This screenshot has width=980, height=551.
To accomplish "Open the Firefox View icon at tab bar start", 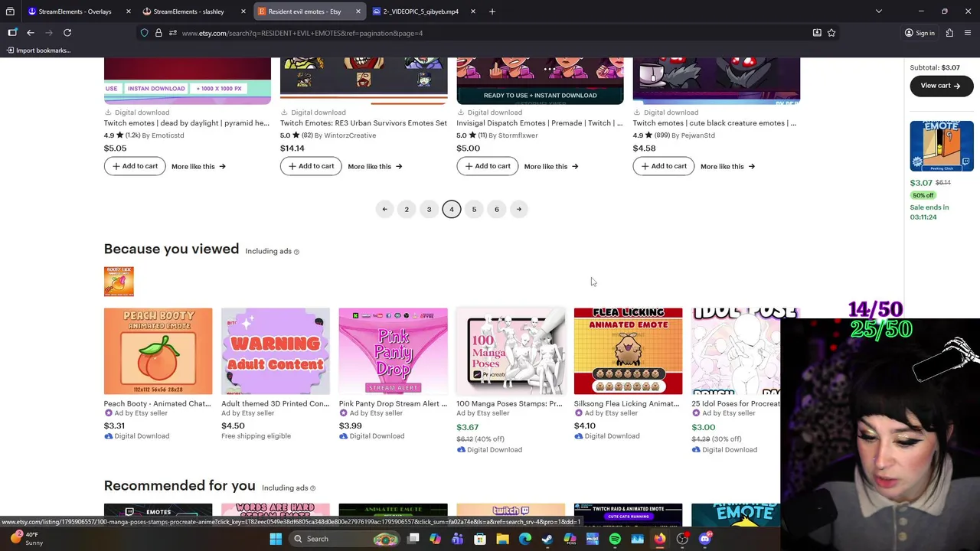I will pyautogui.click(x=10, y=11).
